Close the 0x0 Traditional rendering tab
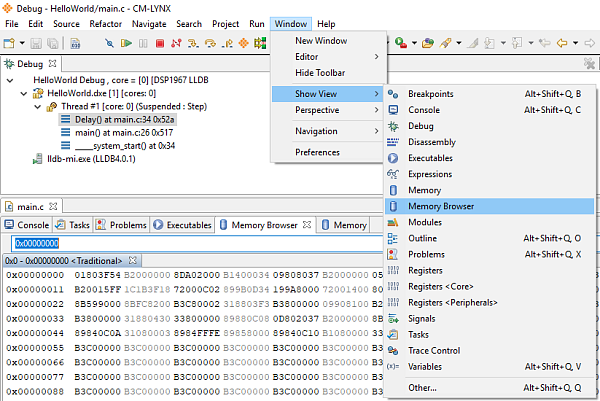600x401 pixels. click(132, 261)
